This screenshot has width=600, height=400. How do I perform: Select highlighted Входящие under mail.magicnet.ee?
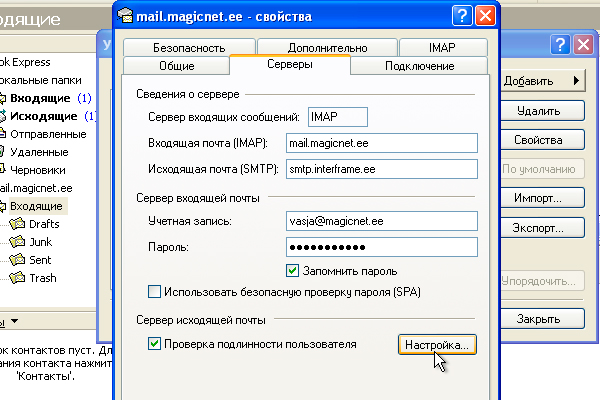point(36,206)
